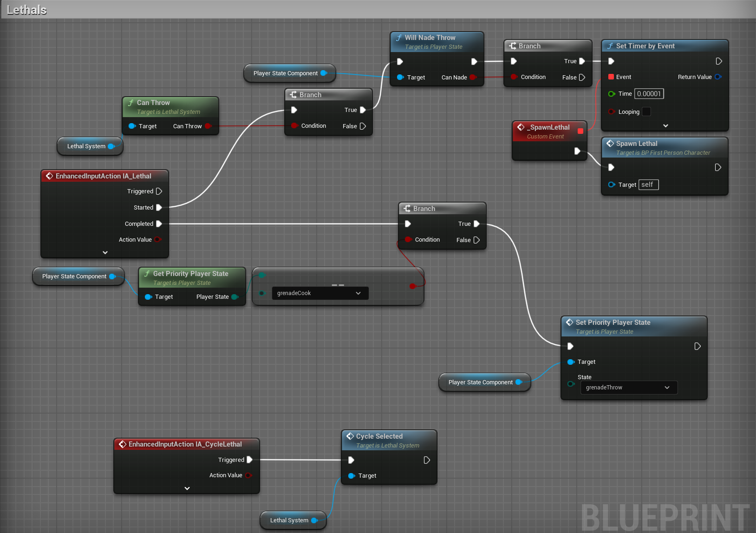Open the grenadeThrow State dropdown
The width and height of the screenshot is (756, 533).
629,388
